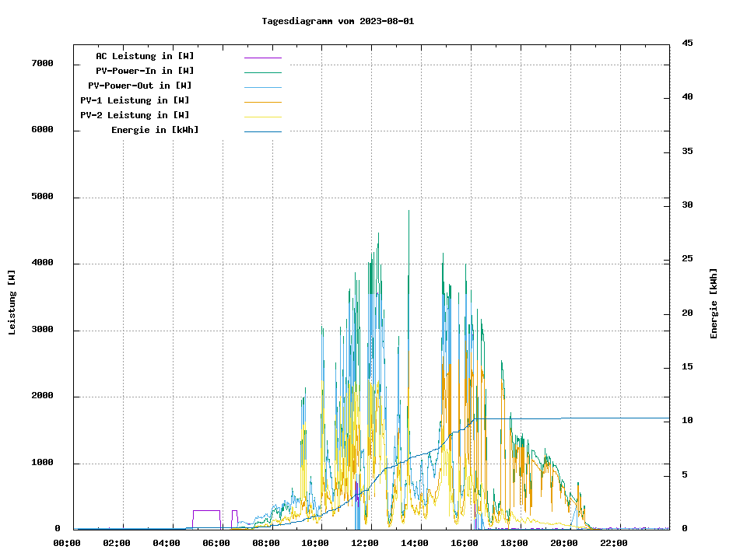The image size is (747, 560).
Task: Click the 00:00 time axis tick label
Action: 67,543
